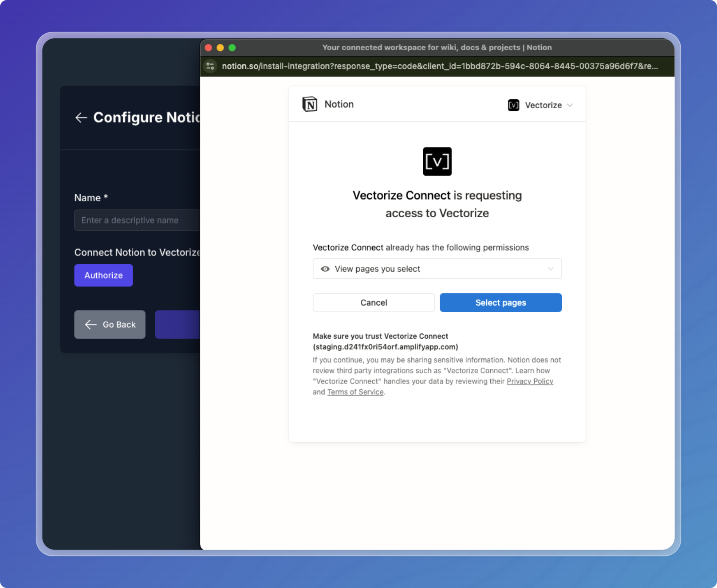The height and width of the screenshot is (588, 717).
Task: Open the Terms of Service link
Action: click(x=355, y=392)
